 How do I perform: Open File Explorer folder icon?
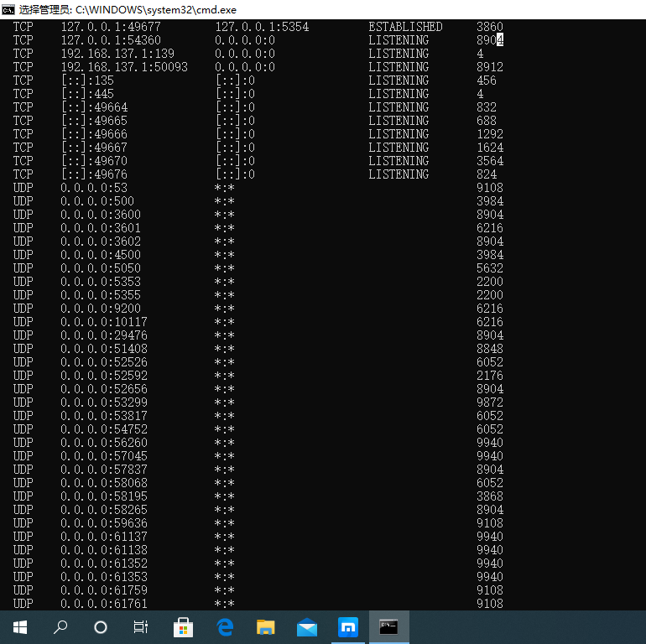tap(266, 627)
